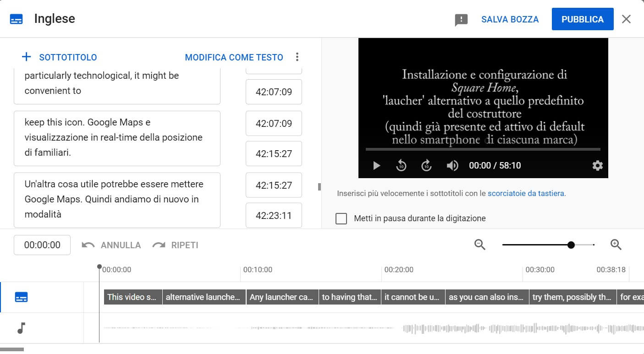The width and height of the screenshot is (644, 354).
Task: Click the 00:00:00 current time field
Action: [42, 245]
